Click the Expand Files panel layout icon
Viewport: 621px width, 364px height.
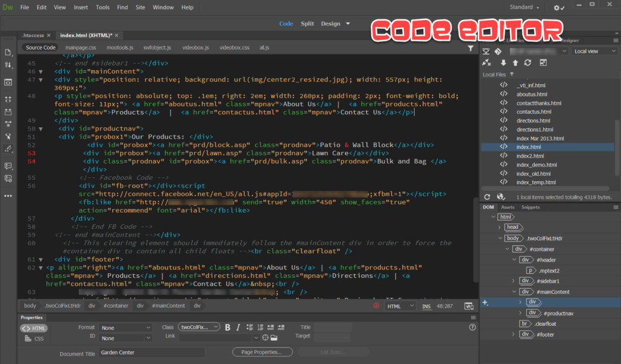[x=543, y=62]
